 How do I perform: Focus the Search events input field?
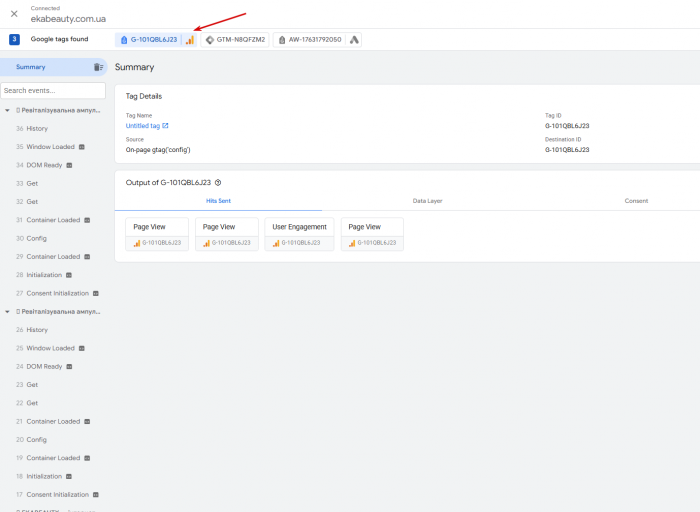(53, 91)
